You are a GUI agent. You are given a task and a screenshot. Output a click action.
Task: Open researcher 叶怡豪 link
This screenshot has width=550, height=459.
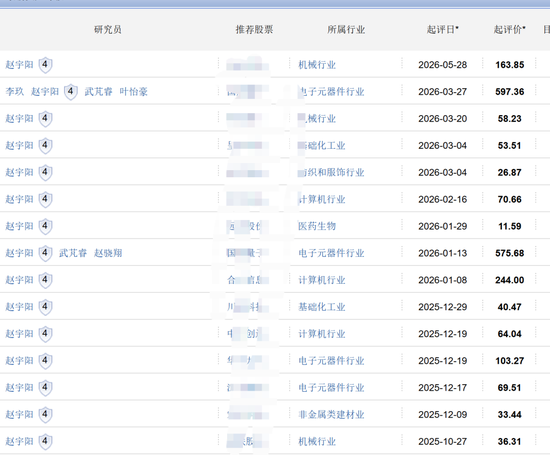(x=133, y=92)
